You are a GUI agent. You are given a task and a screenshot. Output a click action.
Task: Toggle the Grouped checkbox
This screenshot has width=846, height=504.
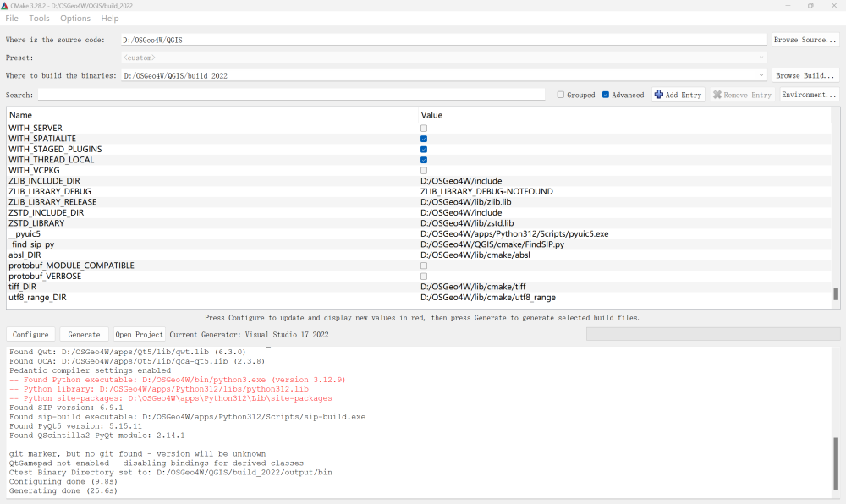[561, 95]
